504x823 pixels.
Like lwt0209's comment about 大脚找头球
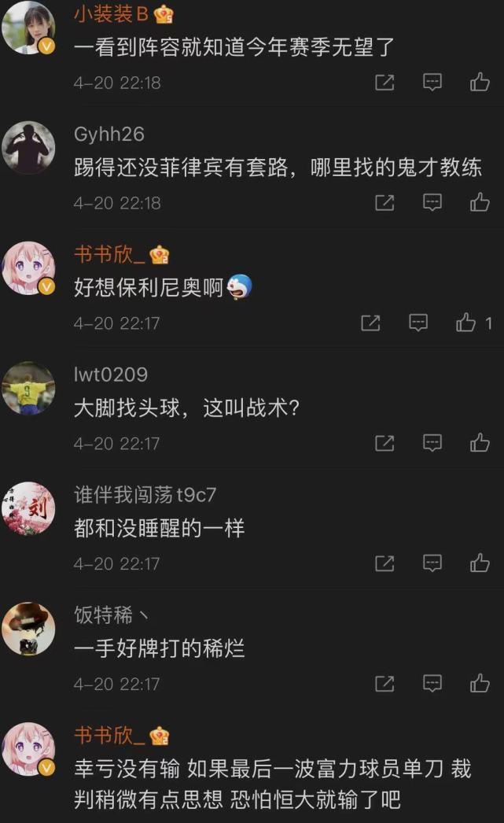480,444
